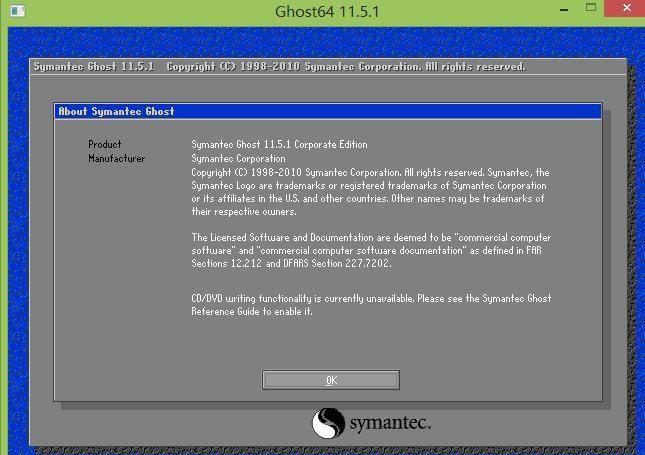Click the 'their respective owners.' text line
The image size is (645, 455).
244,211
